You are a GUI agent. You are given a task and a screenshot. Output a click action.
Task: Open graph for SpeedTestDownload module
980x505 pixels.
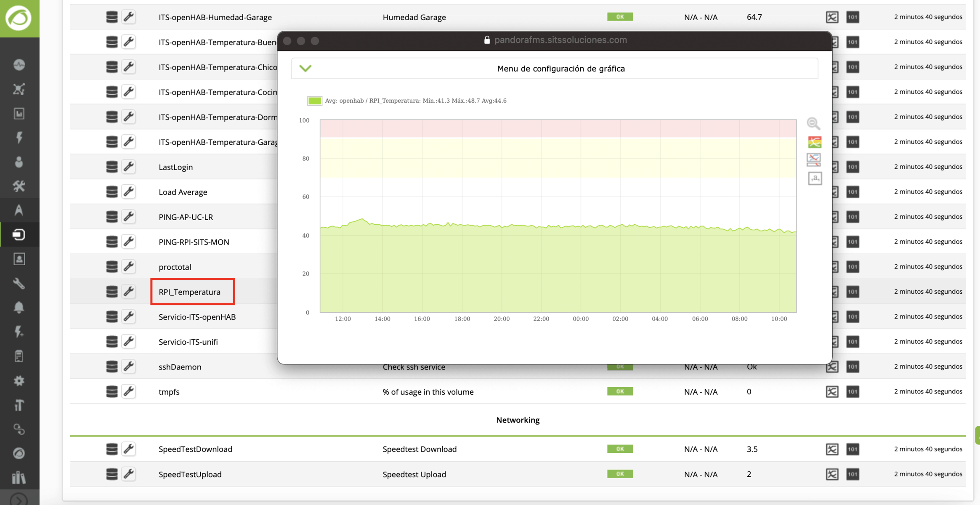tap(832, 449)
